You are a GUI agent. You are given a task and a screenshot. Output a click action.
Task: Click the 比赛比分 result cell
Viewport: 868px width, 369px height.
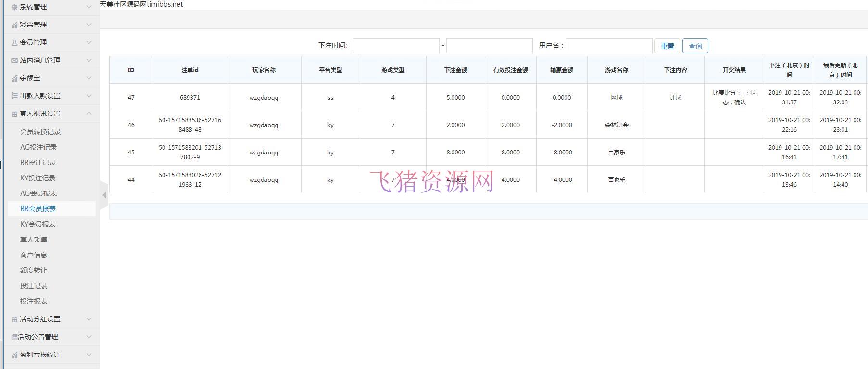coord(734,97)
